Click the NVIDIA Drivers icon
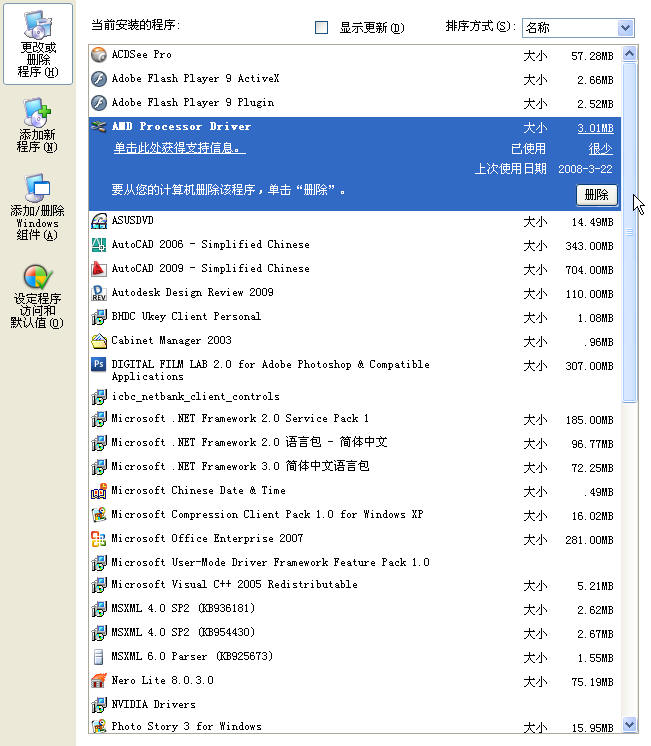651x746 pixels. click(x=99, y=705)
